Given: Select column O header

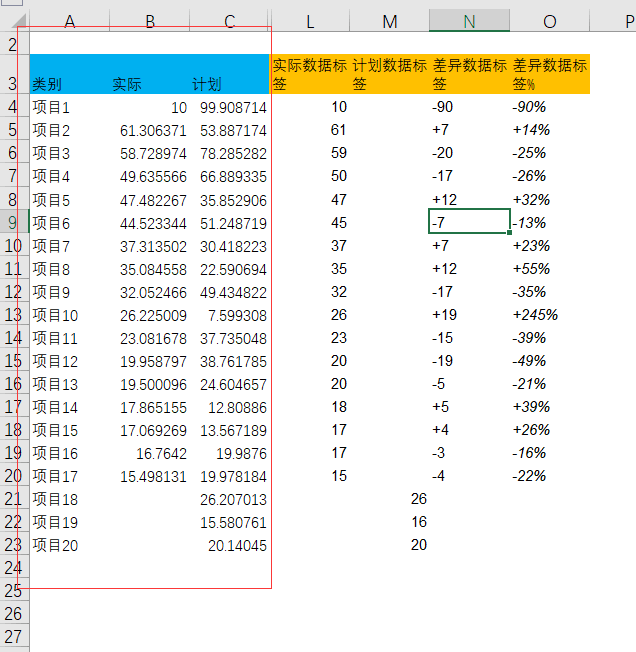Looking at the screenshot, I should pyautogui.click(x=550, y=21).
